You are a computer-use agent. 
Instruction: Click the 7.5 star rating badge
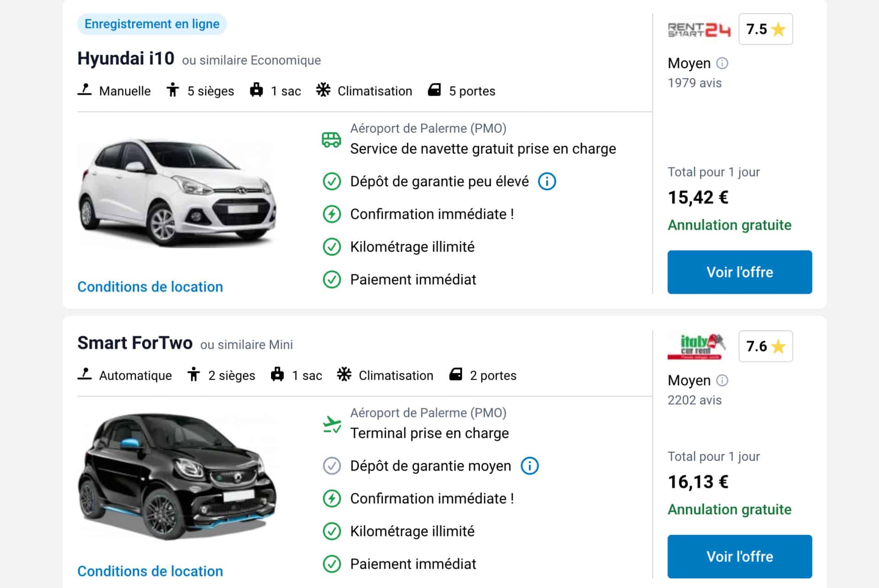coord(765,29)
